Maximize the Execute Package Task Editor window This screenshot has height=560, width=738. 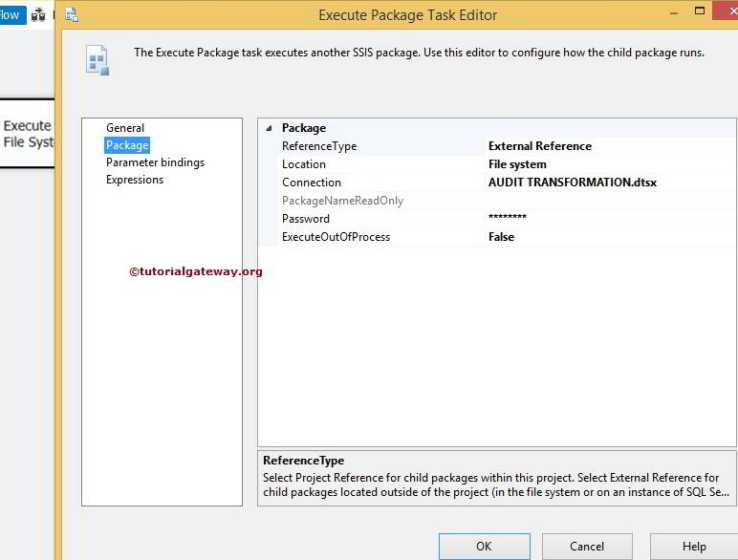(x=700, y=11)
